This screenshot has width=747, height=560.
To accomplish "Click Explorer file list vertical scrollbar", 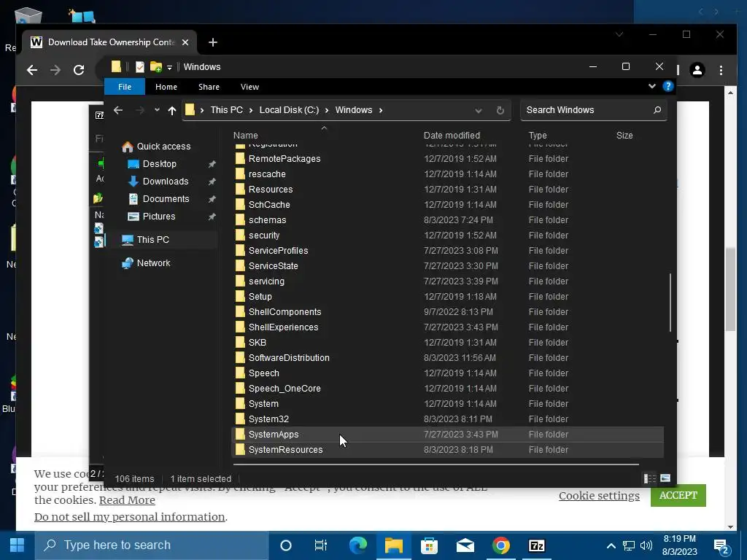I will tap(670, 303).
